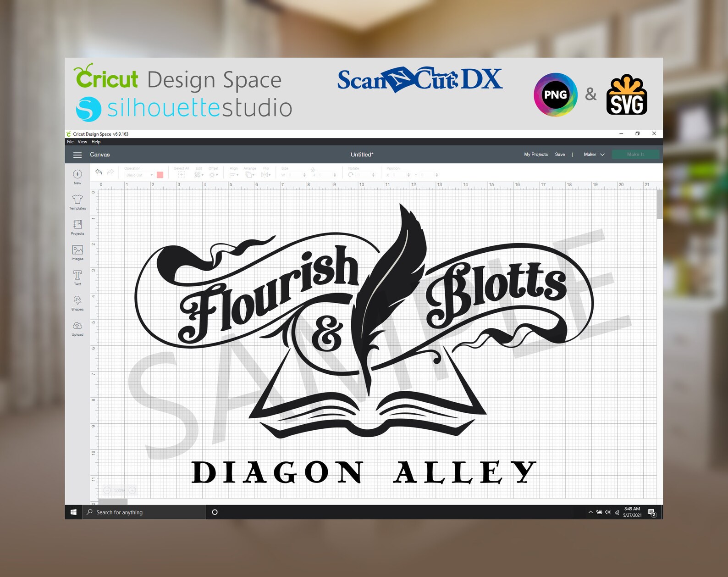
Task: Click the Width size field
Action: point(296,175)
